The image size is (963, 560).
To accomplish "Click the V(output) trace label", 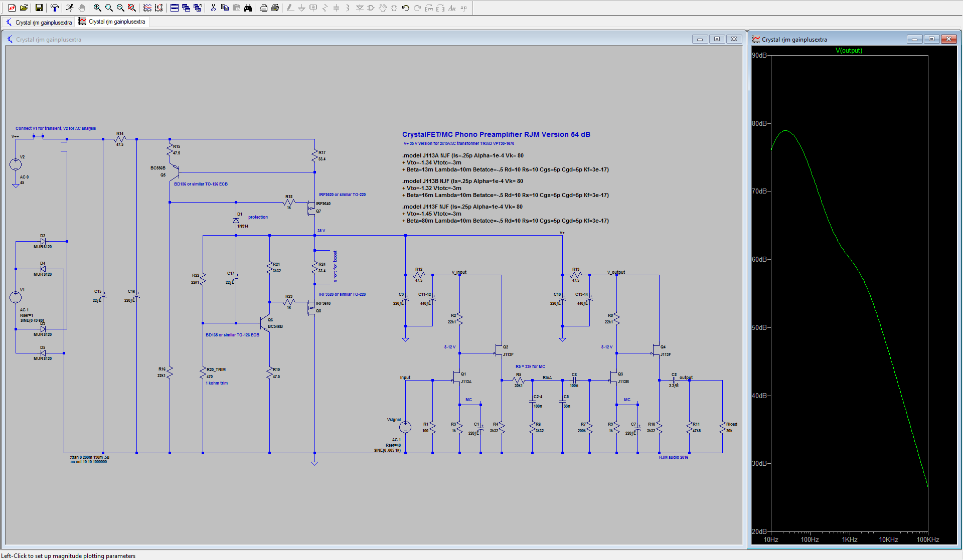I will tap(849, 51).
